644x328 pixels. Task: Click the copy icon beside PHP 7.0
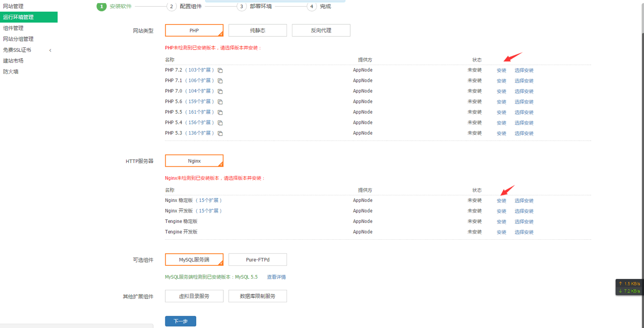click(x=220, y=91)
